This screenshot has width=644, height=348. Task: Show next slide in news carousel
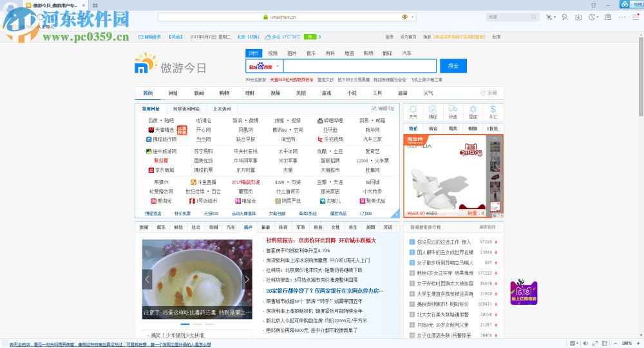click(x=247, y=279)
